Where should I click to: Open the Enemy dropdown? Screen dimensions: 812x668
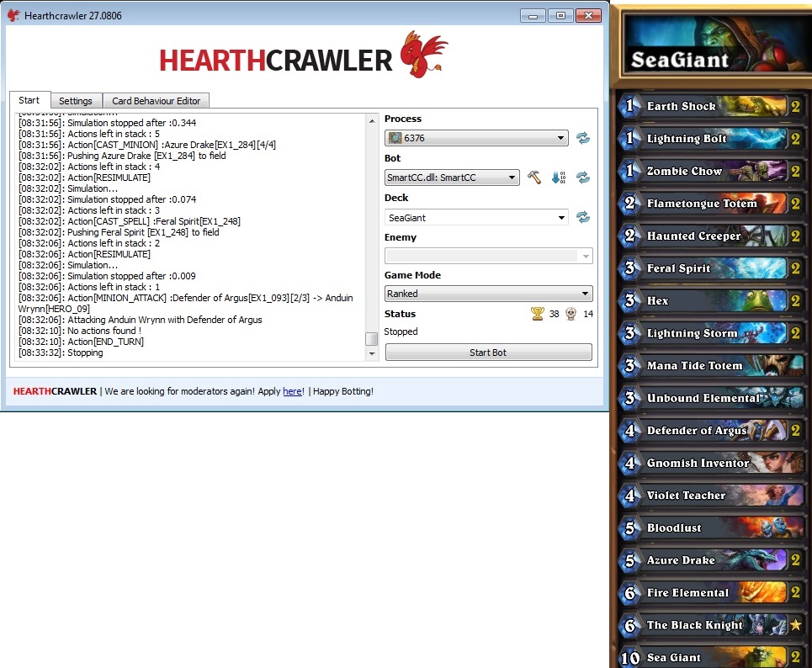click(x=488, y=256)
